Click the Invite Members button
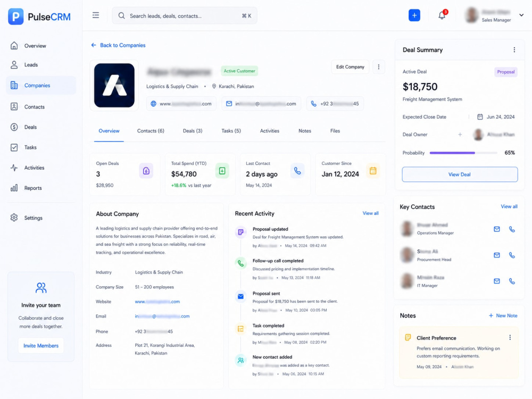The image size is (532, 399). (41, 345)
